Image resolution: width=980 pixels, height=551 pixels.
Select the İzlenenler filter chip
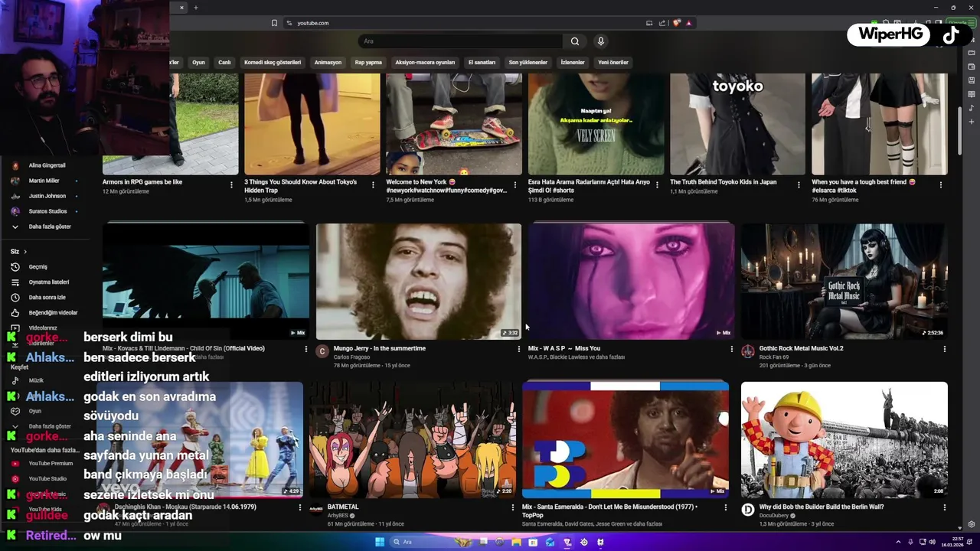coord(573,63)
